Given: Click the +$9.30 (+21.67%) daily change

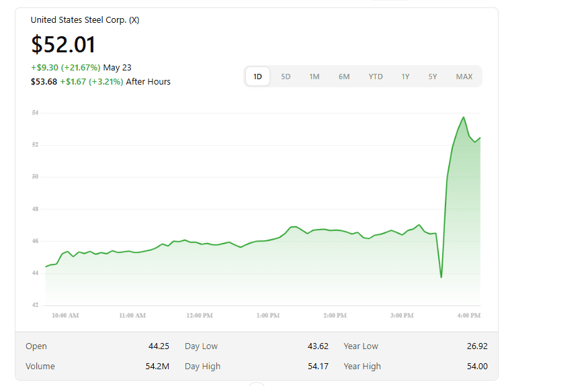Looking at the screenshot, I should click(x=66, y=67).
